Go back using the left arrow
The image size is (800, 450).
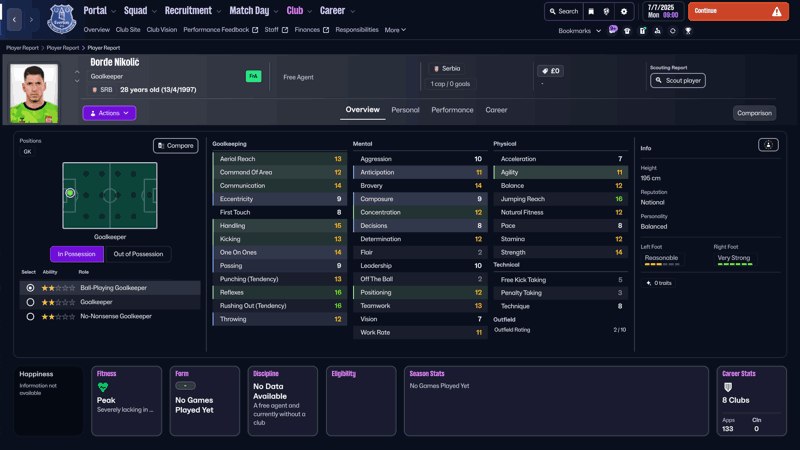click(15, 19)
